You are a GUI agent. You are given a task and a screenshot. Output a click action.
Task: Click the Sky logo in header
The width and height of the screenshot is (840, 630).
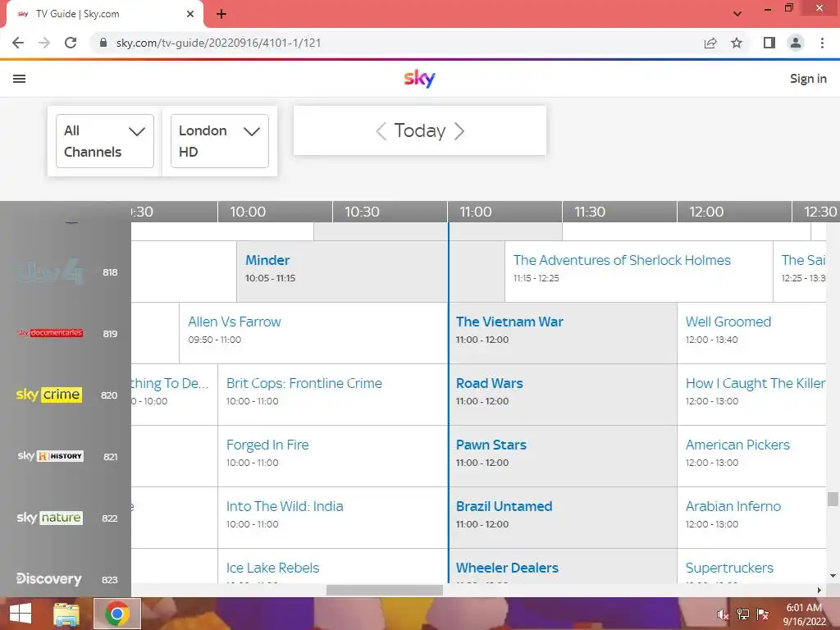point(419,78)
